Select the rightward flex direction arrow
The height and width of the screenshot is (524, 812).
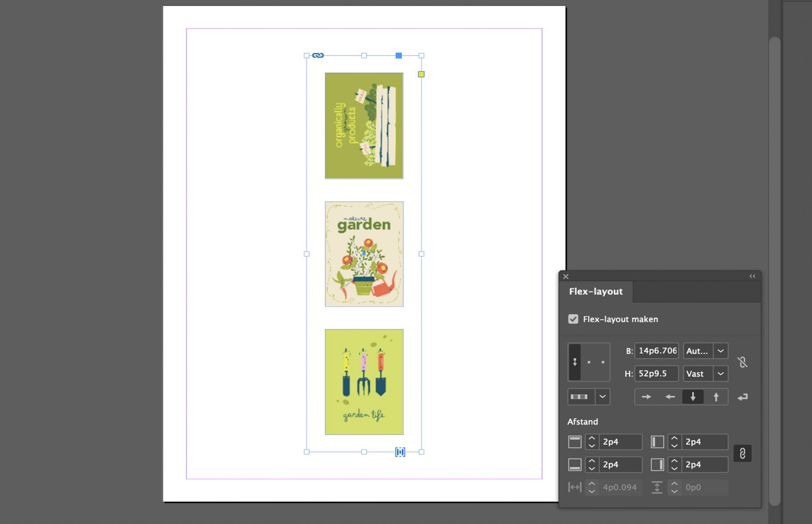[x=646, y=397]
